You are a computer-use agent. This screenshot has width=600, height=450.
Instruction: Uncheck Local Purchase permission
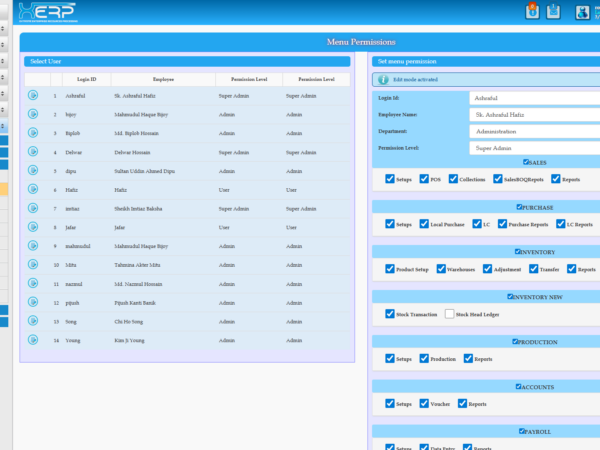click(x=424, y=224)
